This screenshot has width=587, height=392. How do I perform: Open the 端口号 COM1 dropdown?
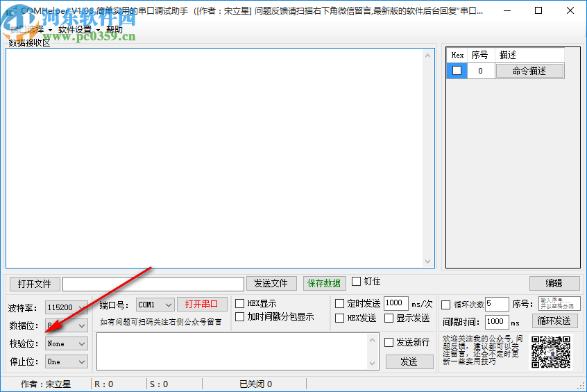click(x=155, y=305)
